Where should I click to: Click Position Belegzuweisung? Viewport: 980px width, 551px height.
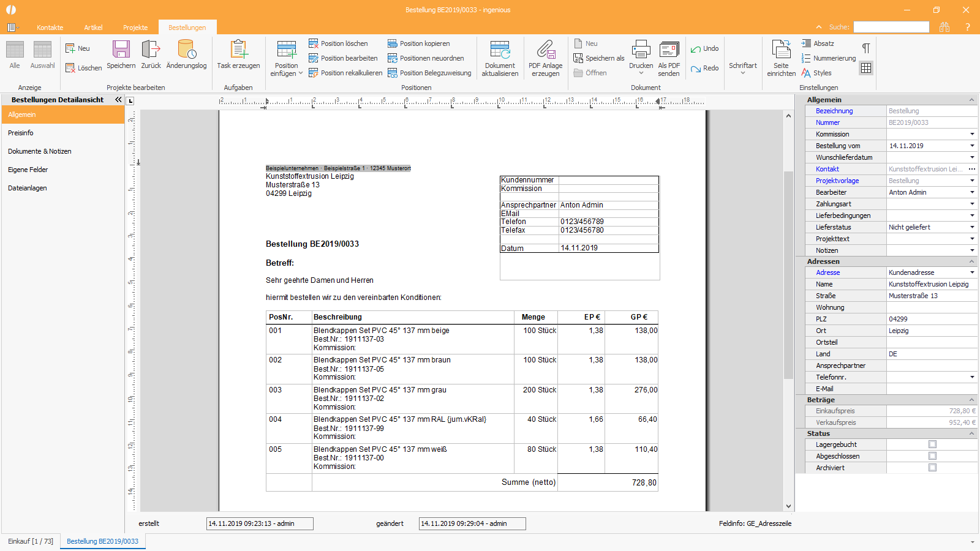(x=429, y=73)
